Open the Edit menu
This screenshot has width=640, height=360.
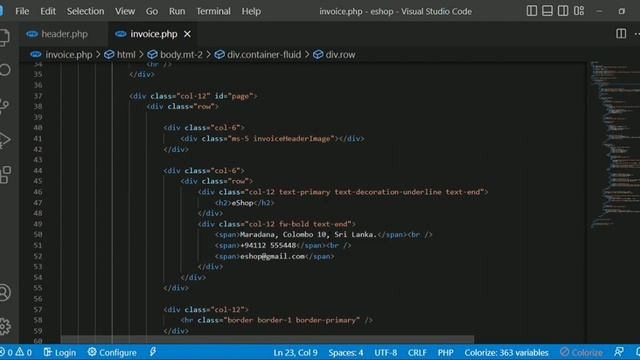[48, 11]
